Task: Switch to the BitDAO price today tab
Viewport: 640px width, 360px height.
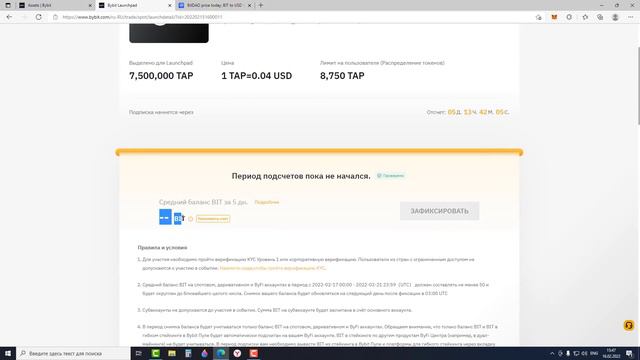Action: 215,5
